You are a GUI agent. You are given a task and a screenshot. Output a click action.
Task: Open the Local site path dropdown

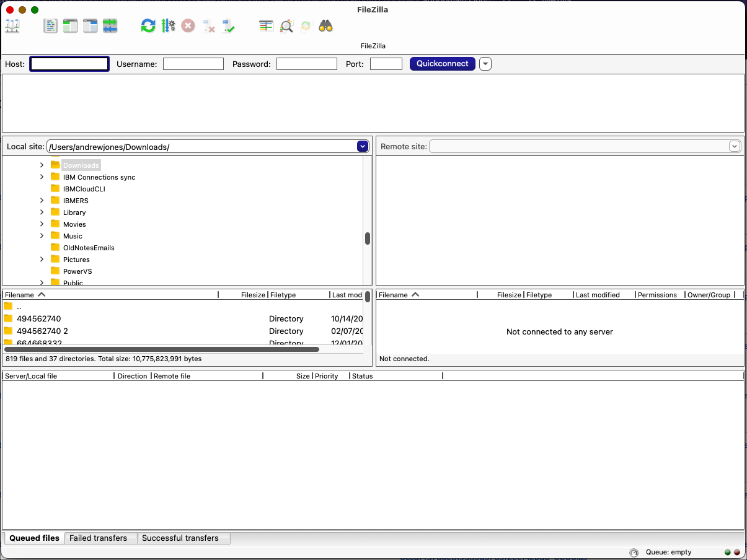pyautogui.click(x=363, y=146)
